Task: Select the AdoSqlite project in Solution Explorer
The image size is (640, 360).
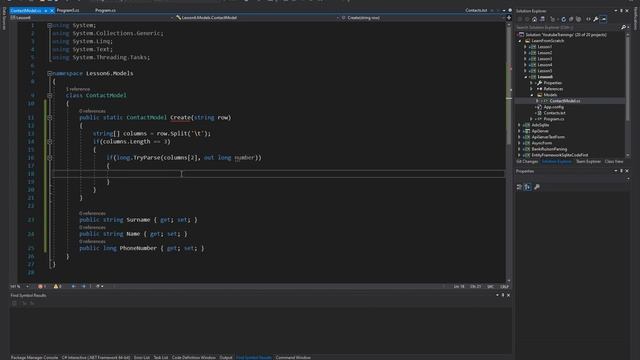Action: point(540,125)
